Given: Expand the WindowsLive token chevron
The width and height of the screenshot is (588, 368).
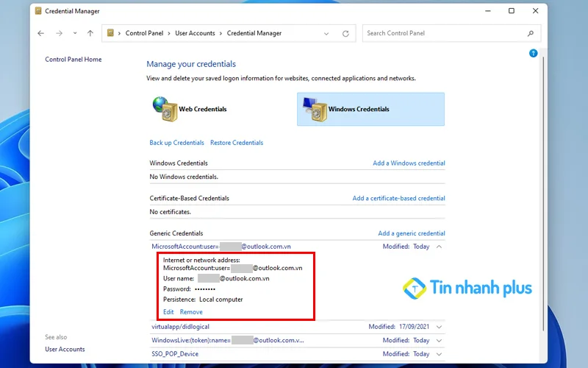Looking at the screenshot, I should pos(439,341).
